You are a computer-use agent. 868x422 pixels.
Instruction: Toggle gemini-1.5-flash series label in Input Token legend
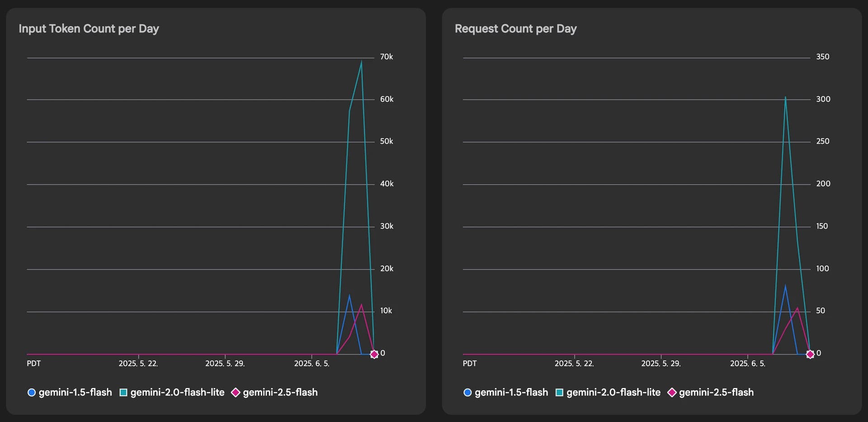point(75,393)
